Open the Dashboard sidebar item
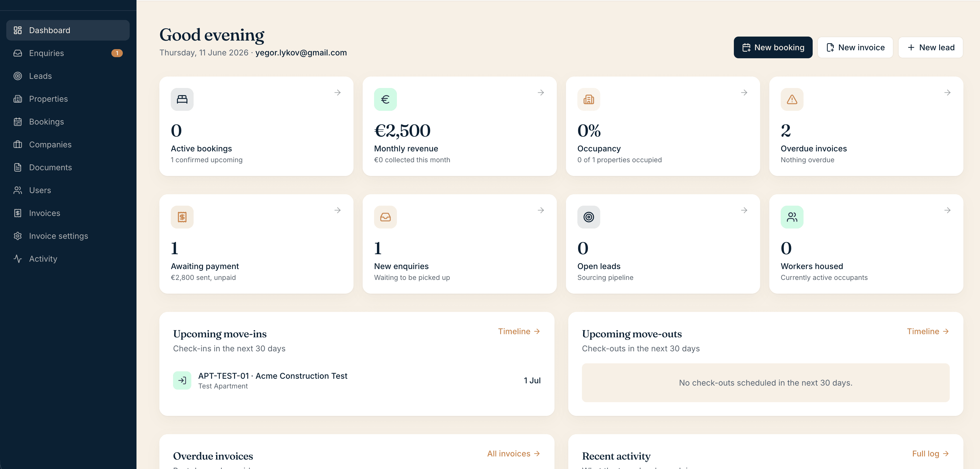The width and height of the screenshot is (980, 469). point(68,31)
